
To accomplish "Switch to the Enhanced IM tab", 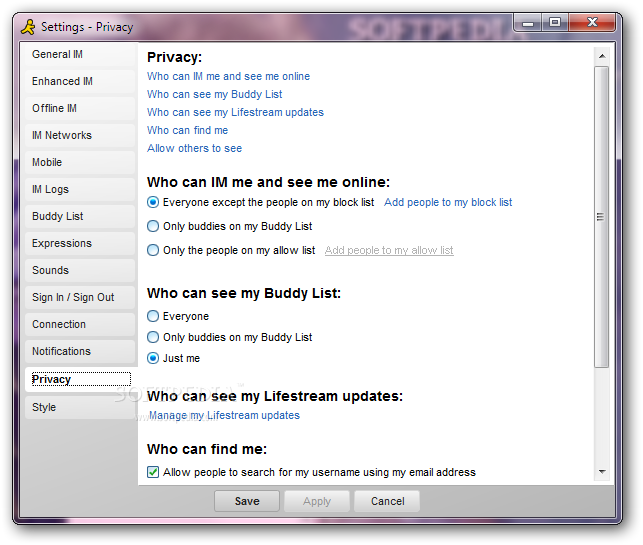I will click(x=80, y=82).
